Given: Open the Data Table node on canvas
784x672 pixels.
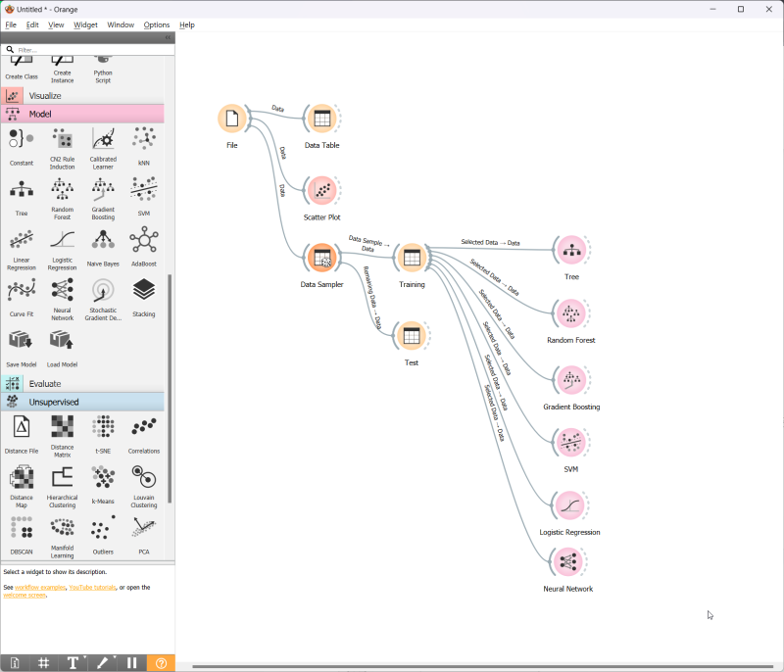Looking at the screenshot, I should click(322, 119).
